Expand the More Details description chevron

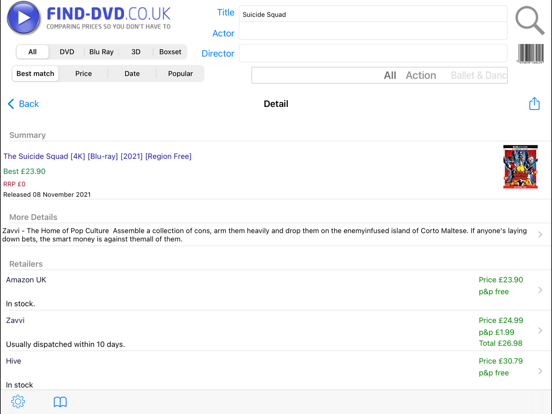tap(540, 234)
